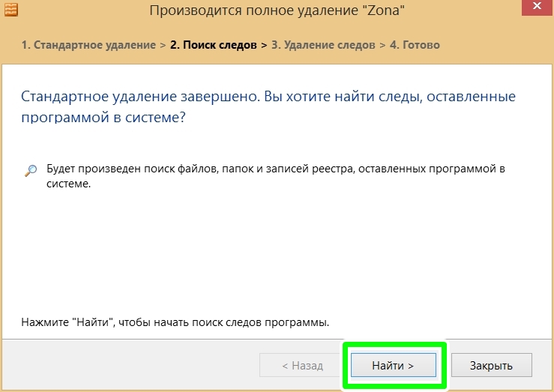Image resolution: width=554 pixels, height=392 pixels.
Task: Select step "3. Удаление следов"
Action: point(323,45)
